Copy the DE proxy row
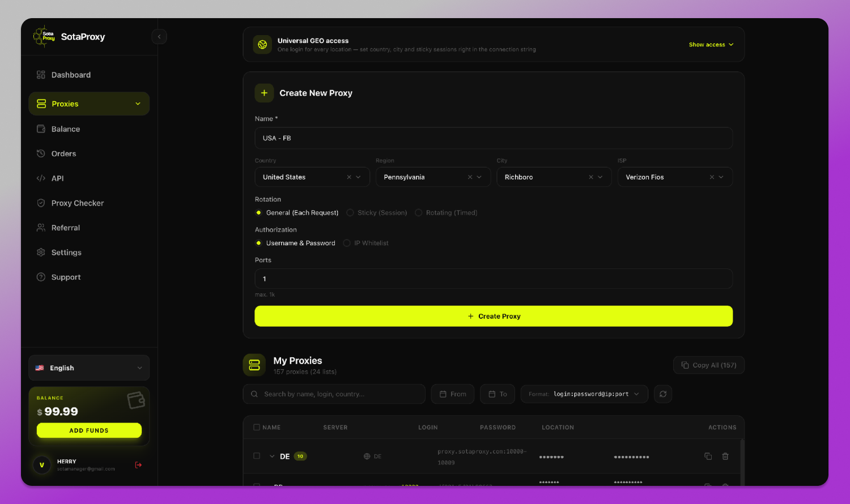This screenshot has width=850, height=504. [x=708, y=456]
